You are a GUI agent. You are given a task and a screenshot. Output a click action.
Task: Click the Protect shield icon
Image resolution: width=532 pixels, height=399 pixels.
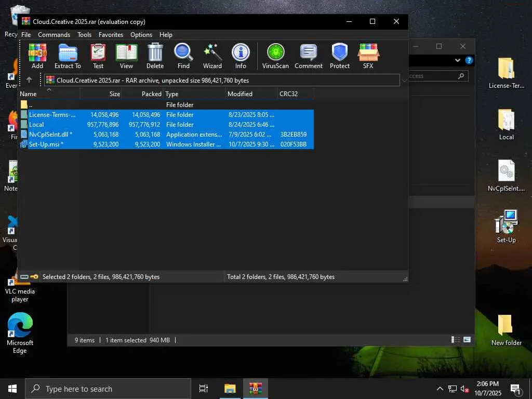[x=340, y=56]
